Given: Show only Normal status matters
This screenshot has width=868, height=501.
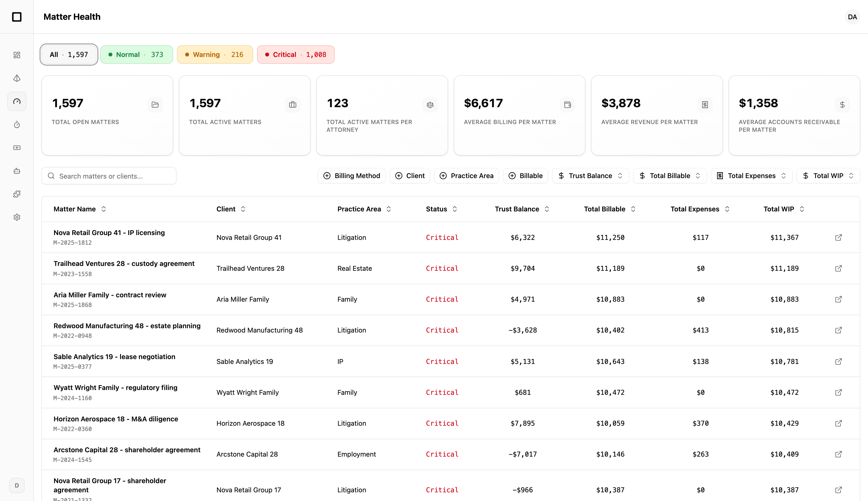Looking at the screenshot, I should click(x=136, y=55).
